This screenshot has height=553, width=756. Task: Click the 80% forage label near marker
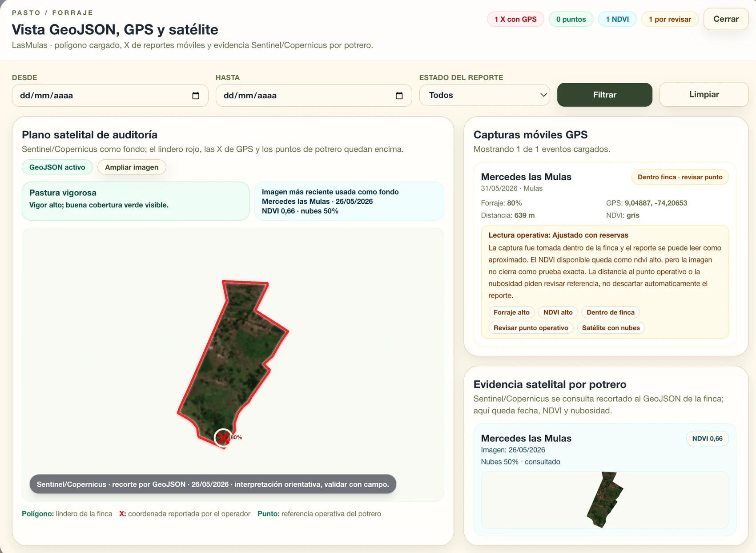click(x=236, y=437)
